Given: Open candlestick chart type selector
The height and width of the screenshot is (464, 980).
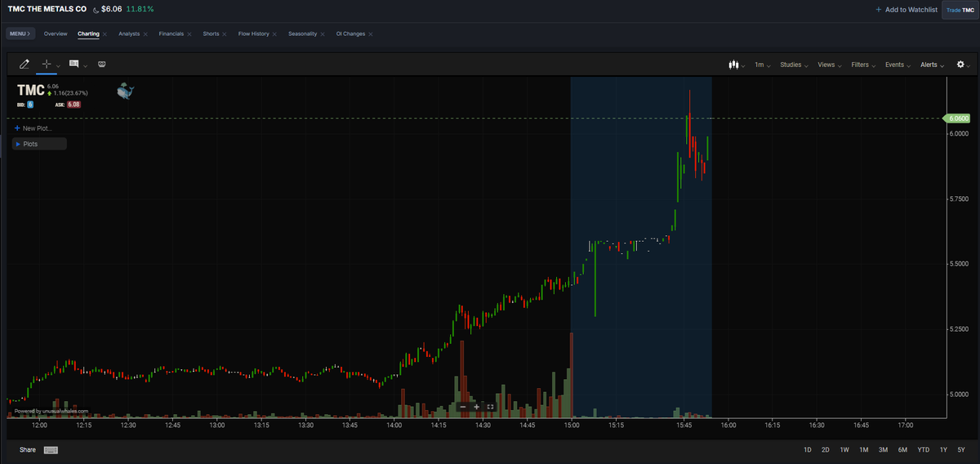Looking at the screenshot, I should 737,65.
